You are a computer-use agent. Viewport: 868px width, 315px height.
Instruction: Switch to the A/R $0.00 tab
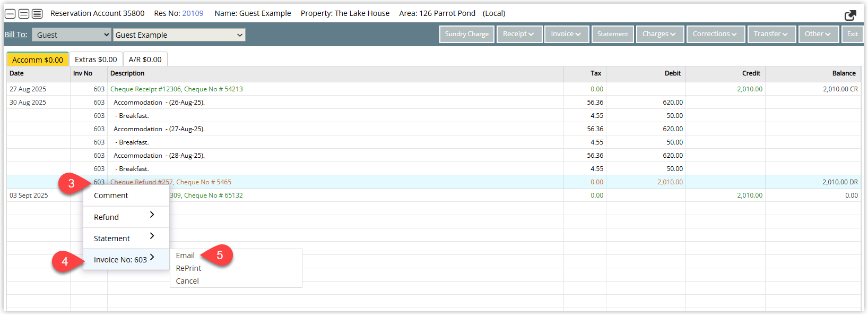(145, 59)
